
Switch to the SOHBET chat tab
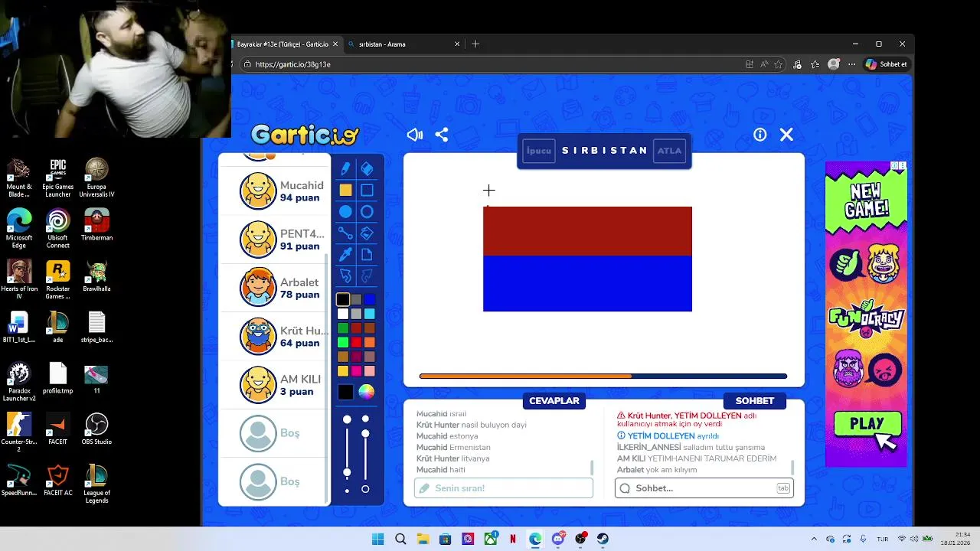755,401
